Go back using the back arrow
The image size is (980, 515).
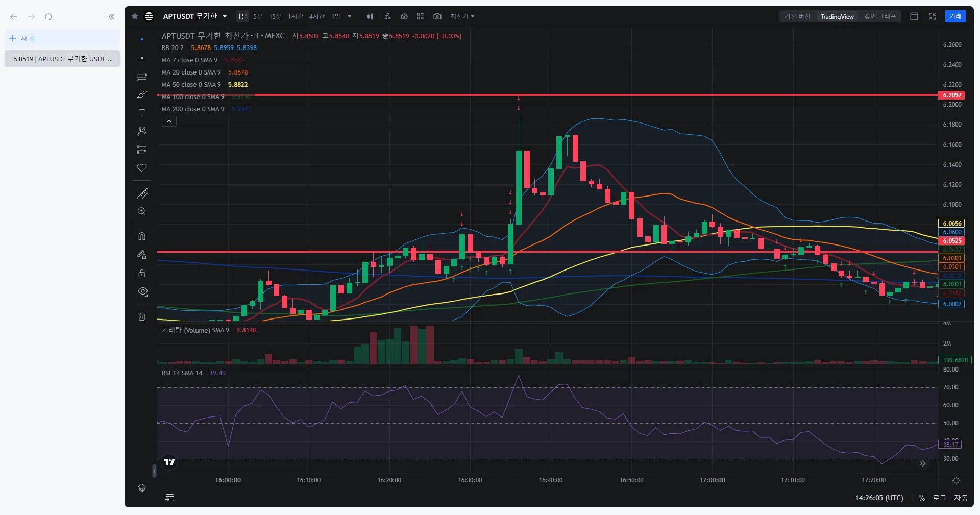point(14,17)
